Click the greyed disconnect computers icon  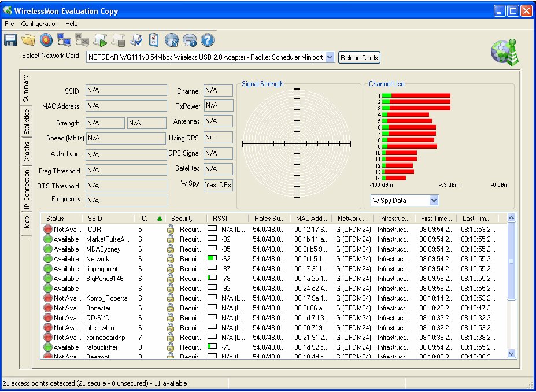click(x=82, y=40)
